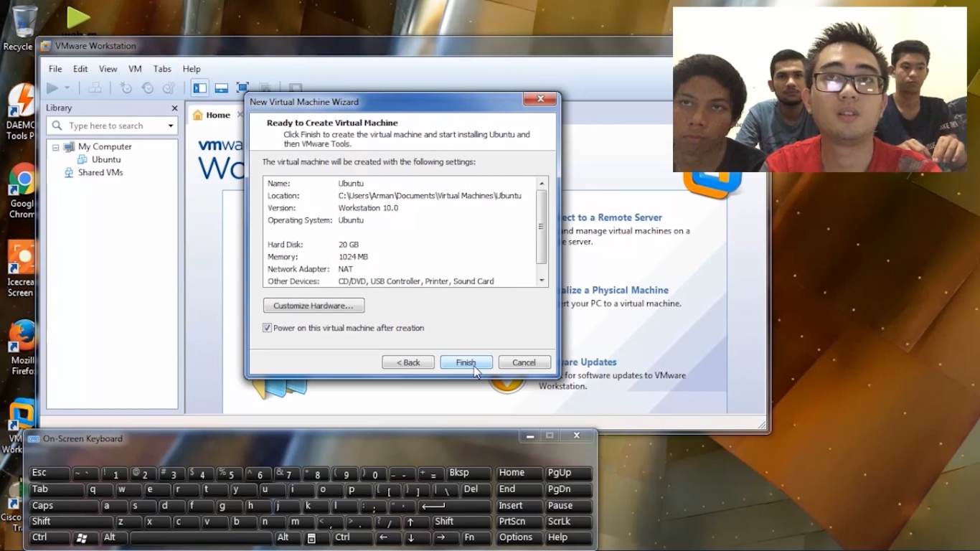Toggle Caps key on on-screen keyboard

64,506
